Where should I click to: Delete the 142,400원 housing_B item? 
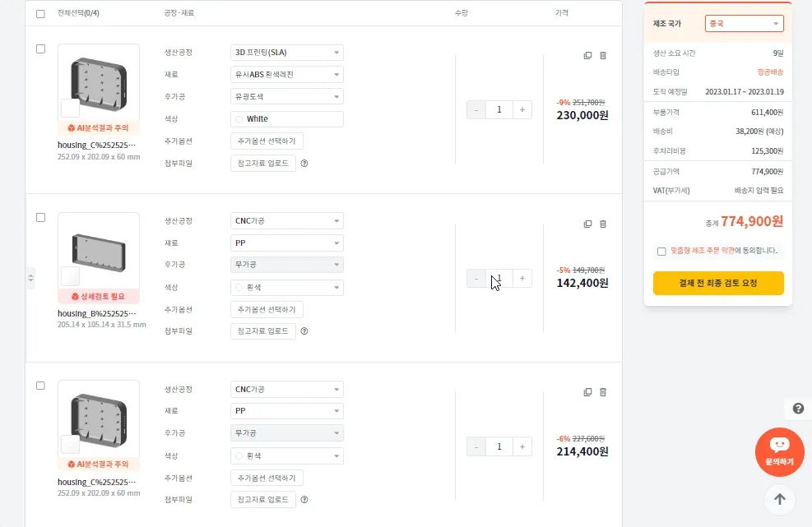[603, 224]
